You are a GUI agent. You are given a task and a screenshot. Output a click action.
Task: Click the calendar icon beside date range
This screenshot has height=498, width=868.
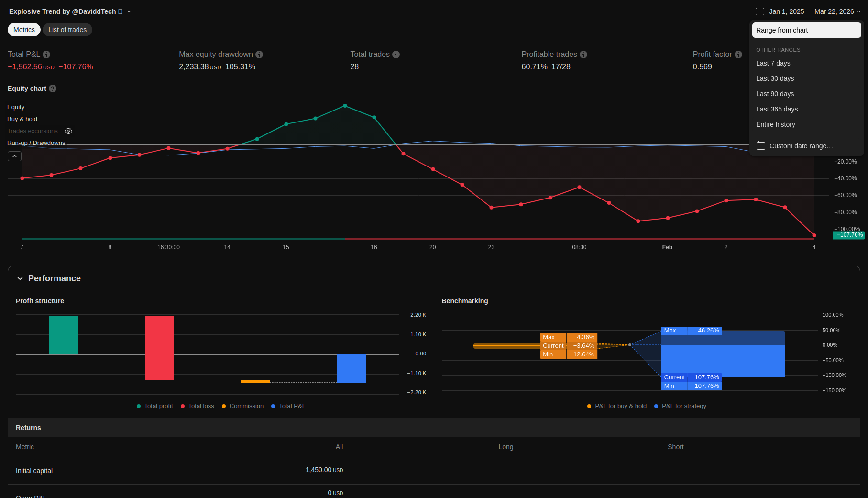point(760,11)
